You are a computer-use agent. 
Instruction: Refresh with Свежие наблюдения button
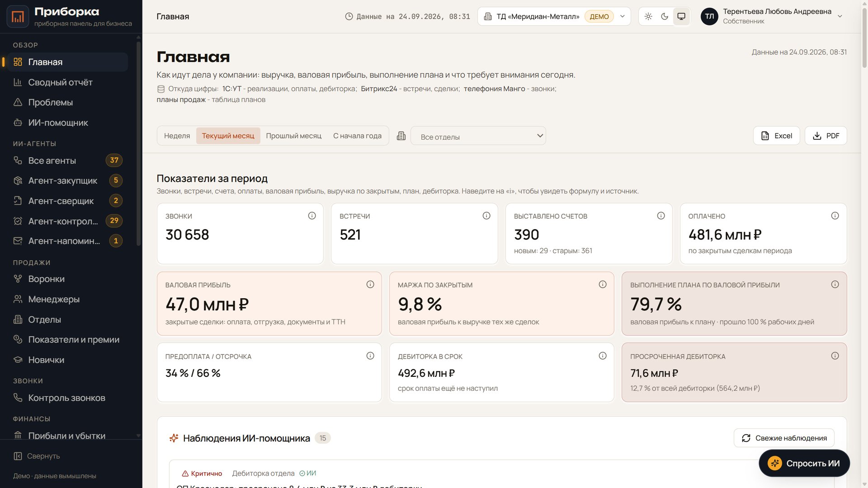pyautogui.click(x=784, y=438)
